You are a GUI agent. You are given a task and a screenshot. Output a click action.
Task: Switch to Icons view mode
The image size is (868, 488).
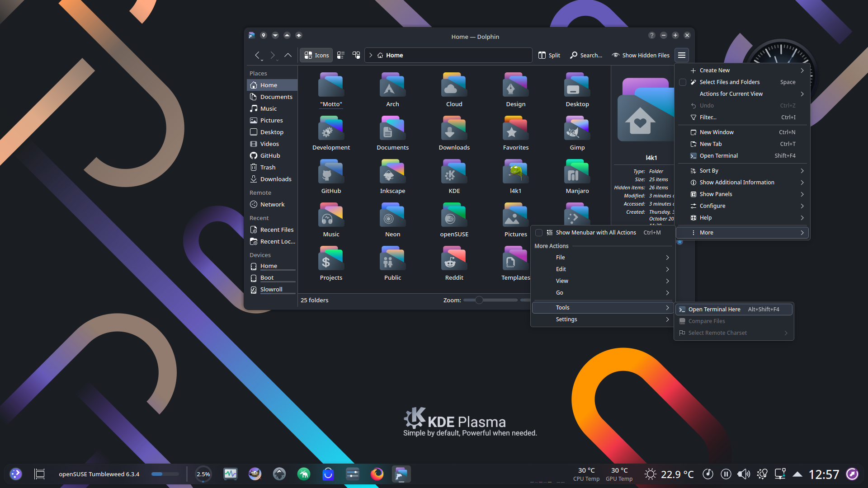click(x=316, y=55)
